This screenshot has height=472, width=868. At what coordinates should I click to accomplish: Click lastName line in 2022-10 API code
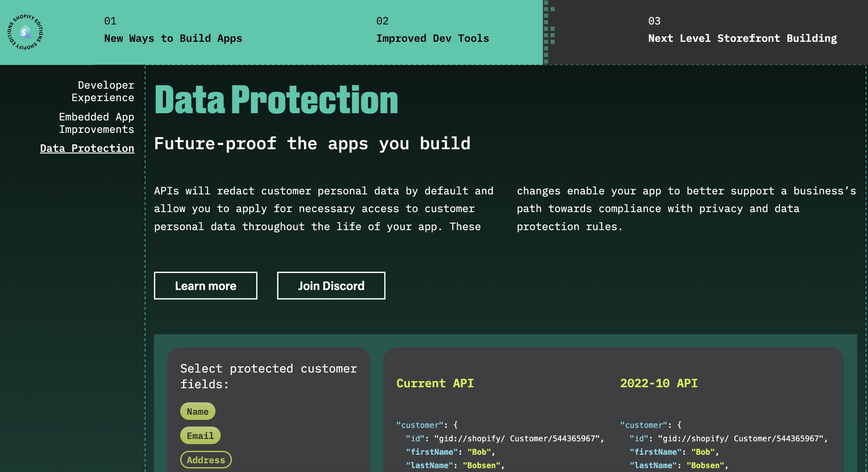point(678,465)
